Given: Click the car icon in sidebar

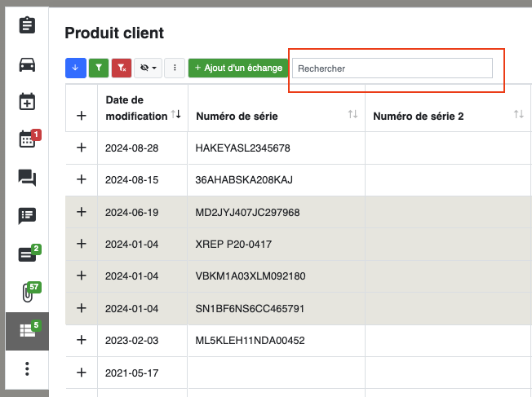Looking at the screenshot, I should 27,64.
